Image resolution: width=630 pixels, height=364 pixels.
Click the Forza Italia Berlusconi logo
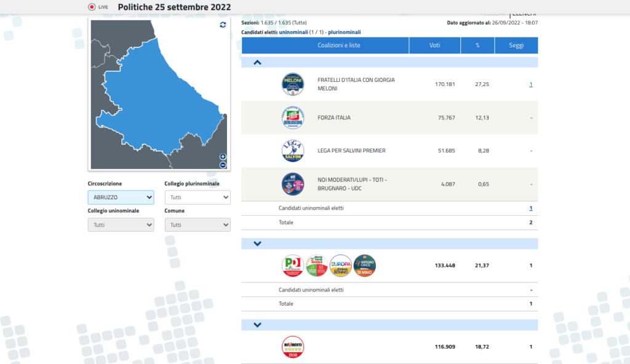tap(292, 117)
